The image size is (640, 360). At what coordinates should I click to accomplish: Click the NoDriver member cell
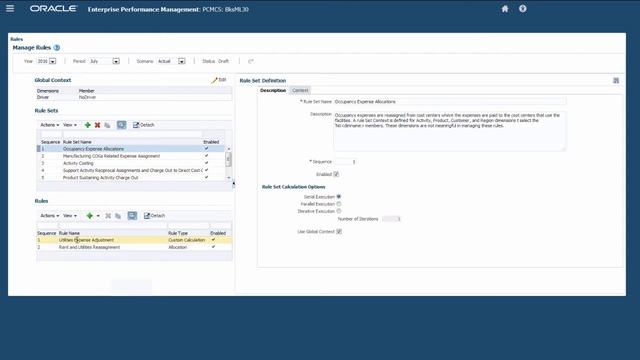(87, 98)
